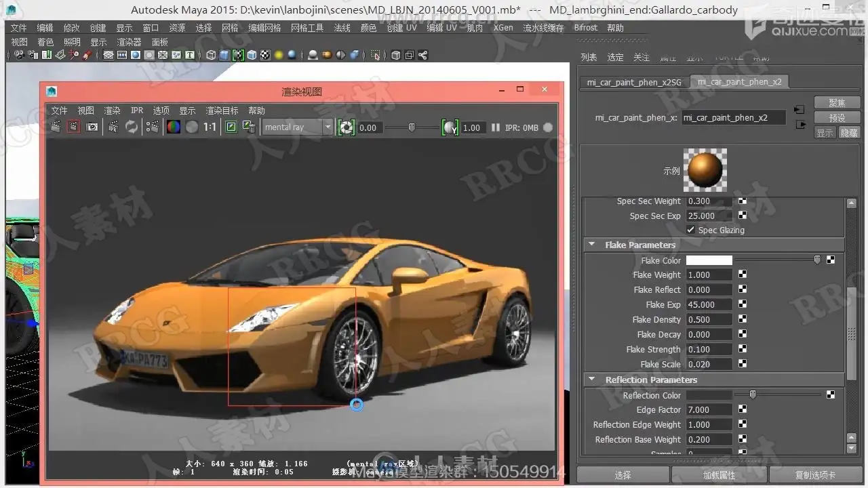The width and height of the screenshot is (868, 488).
Task: Open the 渲染目标 menu in render view
Action: 222,110
